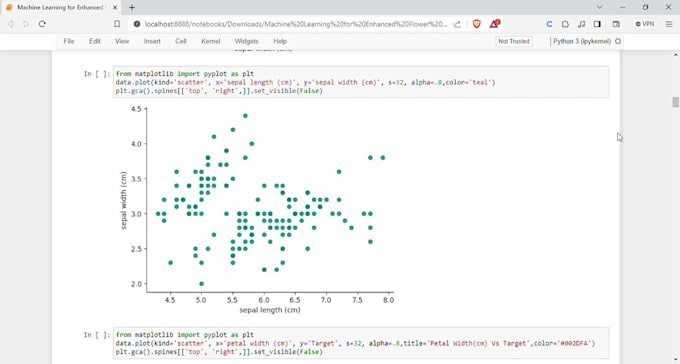This screenshot has height=364, width=680.
Task: Click the kernel idle circle indicator
Action: (618, 41)
